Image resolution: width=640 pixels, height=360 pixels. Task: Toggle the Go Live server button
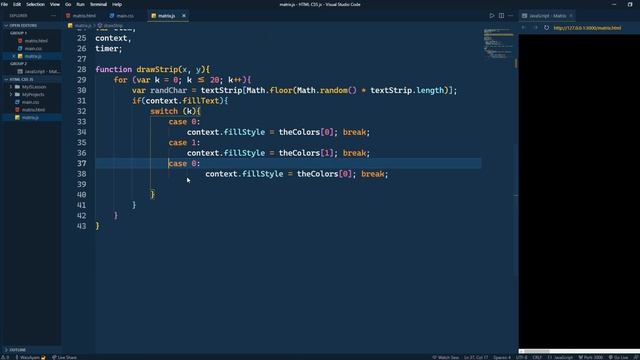tap(619, 357)
